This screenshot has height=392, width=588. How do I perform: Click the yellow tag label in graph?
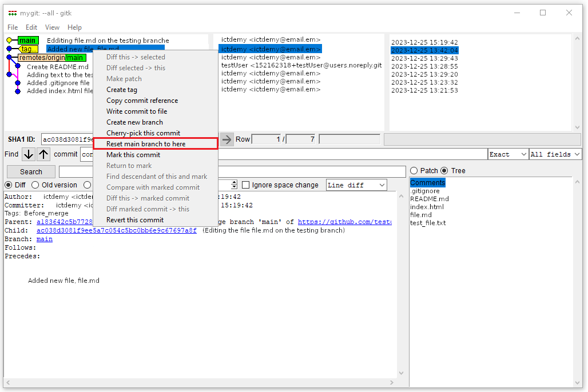point(29,49)
